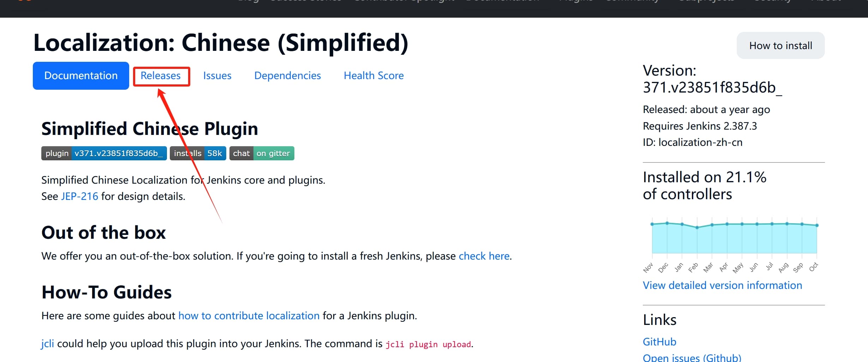Click 'Installed on 21.1% of controllers' heading
The image size is (868, 362).
(x=705, y=186)
